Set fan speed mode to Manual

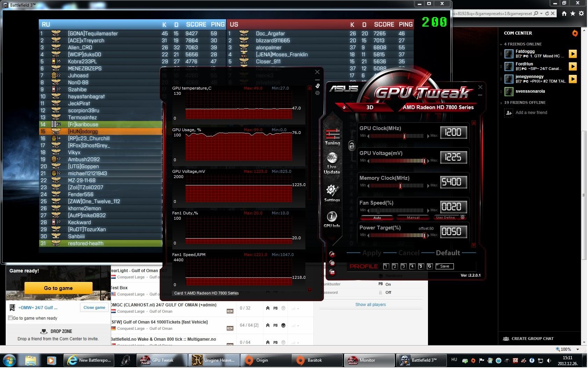(413, 218)
